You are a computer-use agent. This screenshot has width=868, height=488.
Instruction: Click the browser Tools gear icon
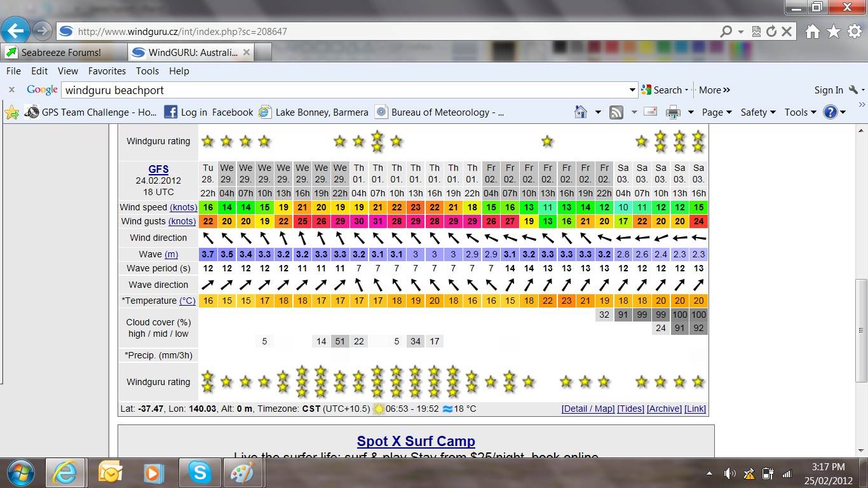pos(855,31)
